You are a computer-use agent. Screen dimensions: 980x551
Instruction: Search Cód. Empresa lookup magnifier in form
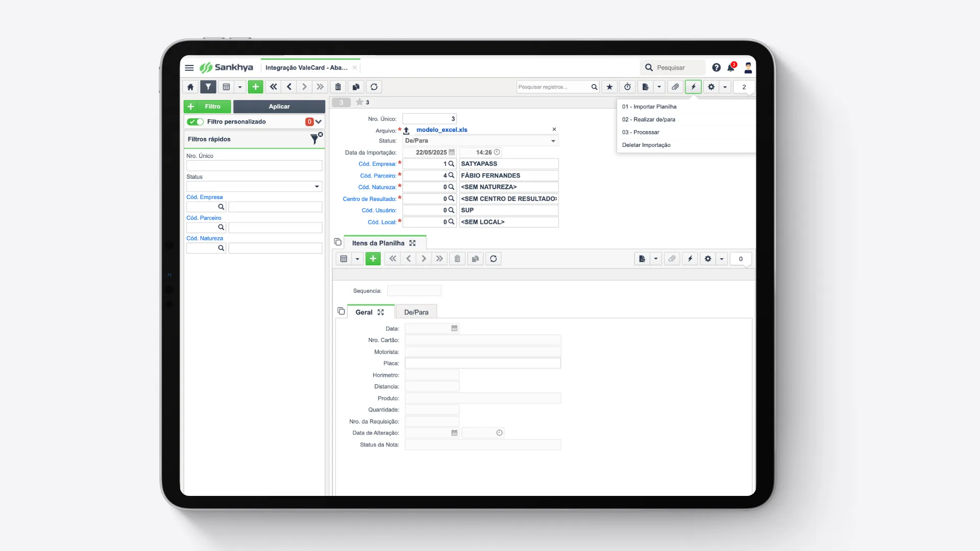click(451, 164)
